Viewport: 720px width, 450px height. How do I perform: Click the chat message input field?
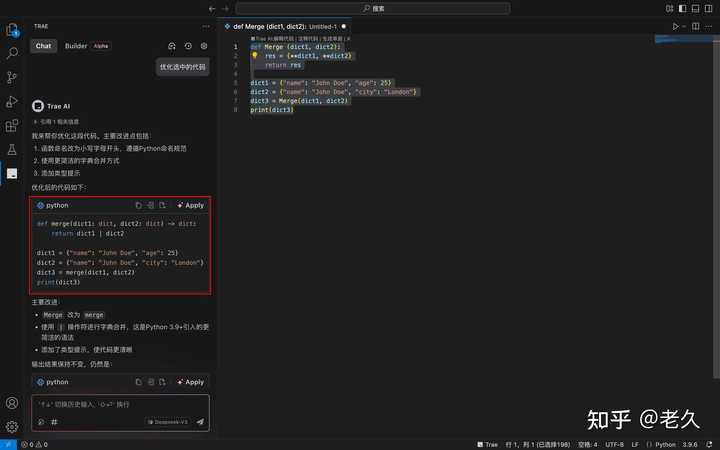point(120,405)
